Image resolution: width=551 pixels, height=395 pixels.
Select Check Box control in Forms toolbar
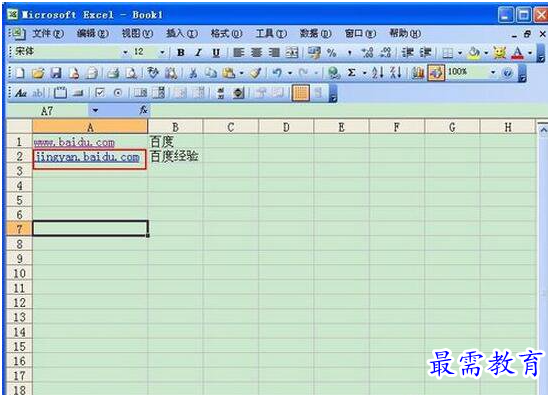pyautogui.click(x=100, y=93)
